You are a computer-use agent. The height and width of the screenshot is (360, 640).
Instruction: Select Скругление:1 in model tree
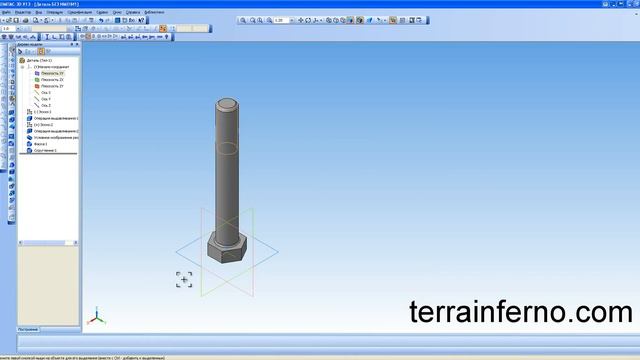click(x=45, y=151)
